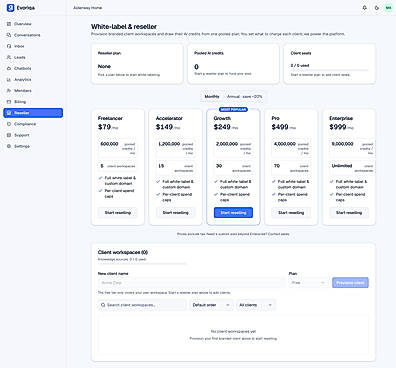This screenshot has width=396, height=368.
Task: Click the Reseller plan None value
Action: (x=104, y=66)
